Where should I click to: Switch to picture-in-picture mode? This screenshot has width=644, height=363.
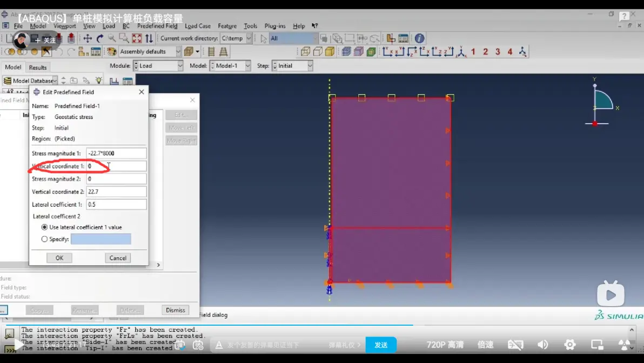tap(597, 345)
